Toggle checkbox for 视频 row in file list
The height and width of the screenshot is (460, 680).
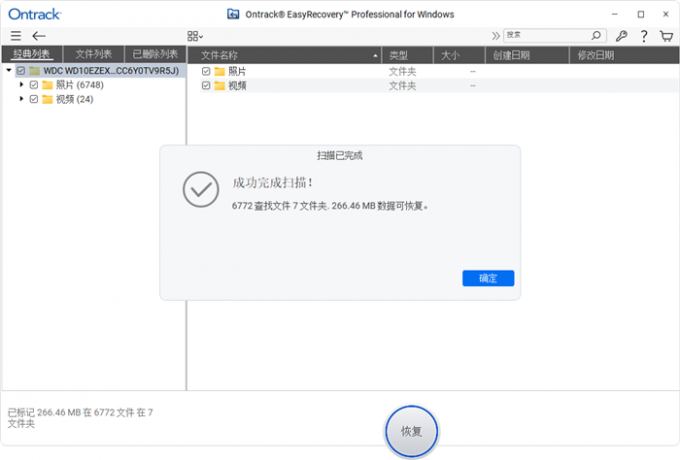pos(206,85)
